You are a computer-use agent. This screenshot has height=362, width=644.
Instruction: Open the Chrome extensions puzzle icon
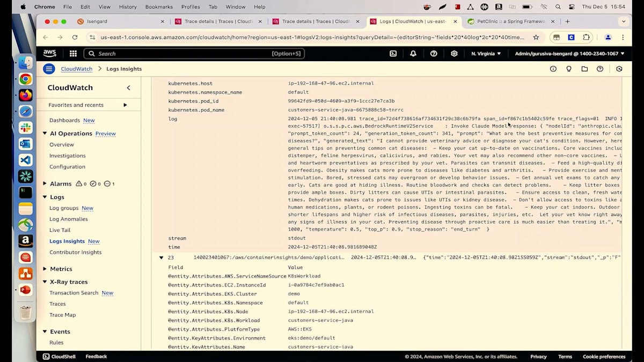coord(586,37)
